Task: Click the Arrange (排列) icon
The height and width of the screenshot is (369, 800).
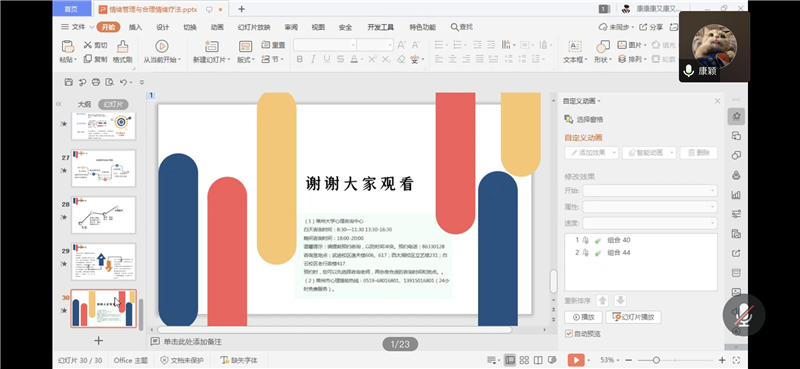Action: click(x=622, y=59)
